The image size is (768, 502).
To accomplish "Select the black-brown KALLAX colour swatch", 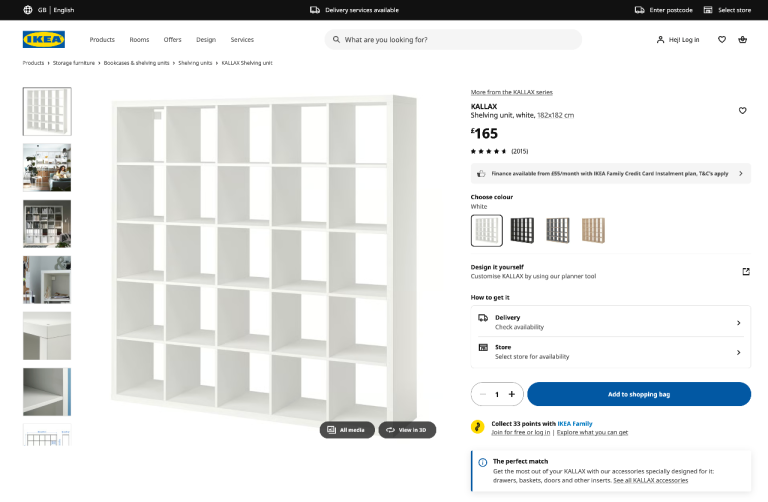I will [522, 231].
